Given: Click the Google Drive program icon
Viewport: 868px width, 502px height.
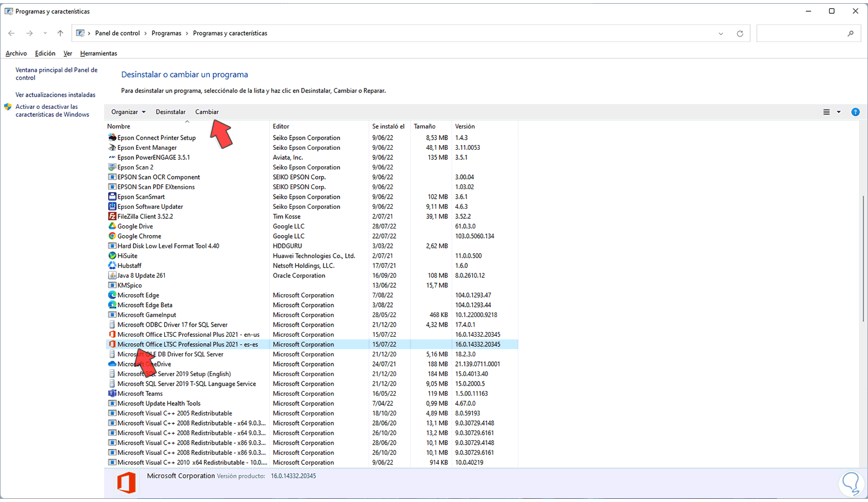Looking at the screenshot, I should click(112, 226).
